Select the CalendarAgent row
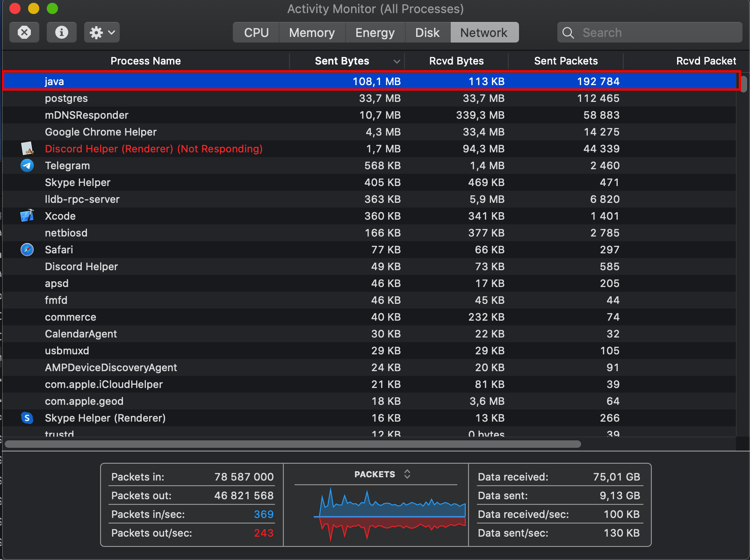This screenshot has width=750, height=560. (x=369, y=334)
